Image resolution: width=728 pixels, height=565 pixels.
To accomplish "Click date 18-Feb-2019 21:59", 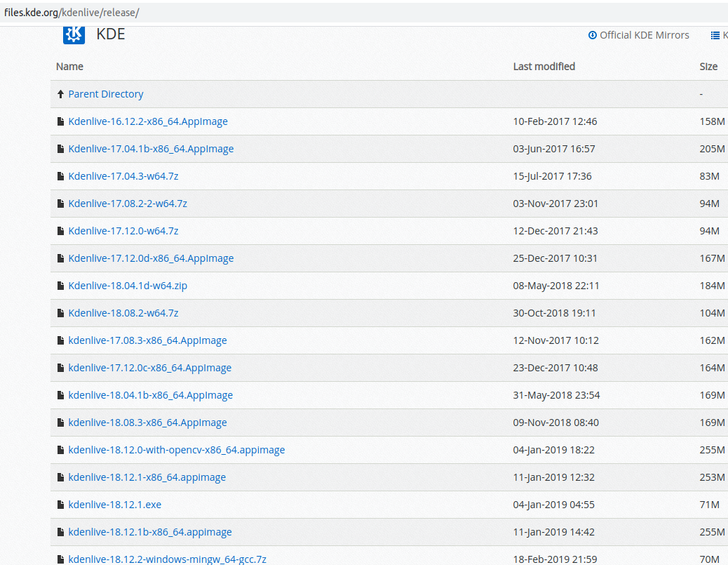I will [555, 560].
